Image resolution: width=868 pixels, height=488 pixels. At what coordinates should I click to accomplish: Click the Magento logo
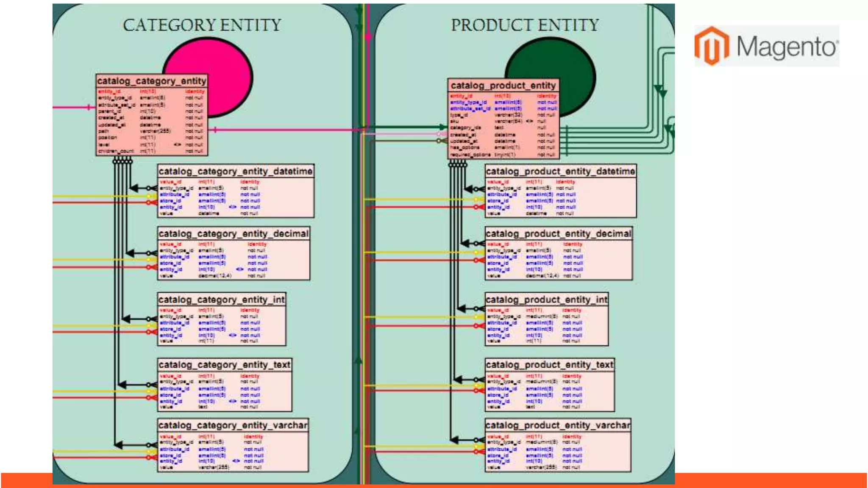(766, 46)
